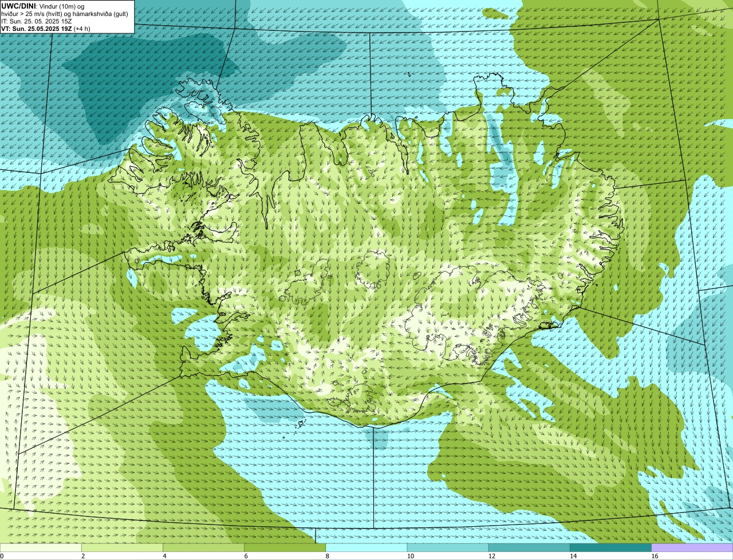
Task: Click the "IT: Sun. 25. 05. 2025 15Z" line
Action: pos(36,21)
